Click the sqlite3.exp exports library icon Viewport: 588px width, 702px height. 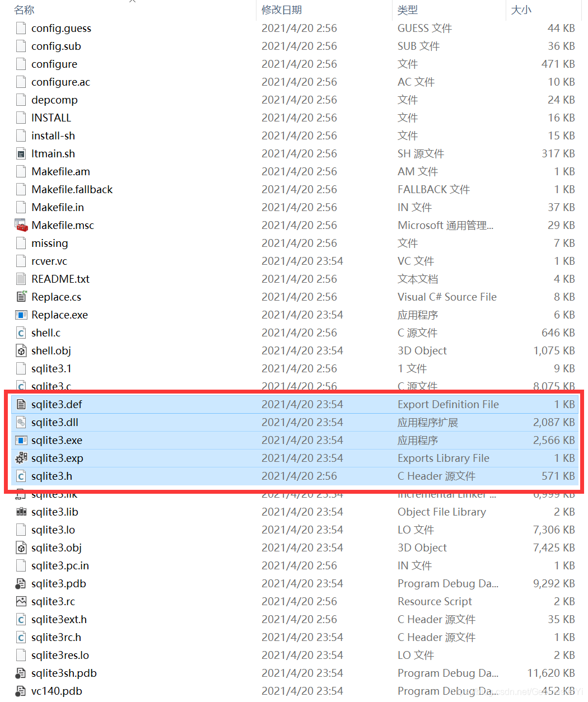point(21,458)
